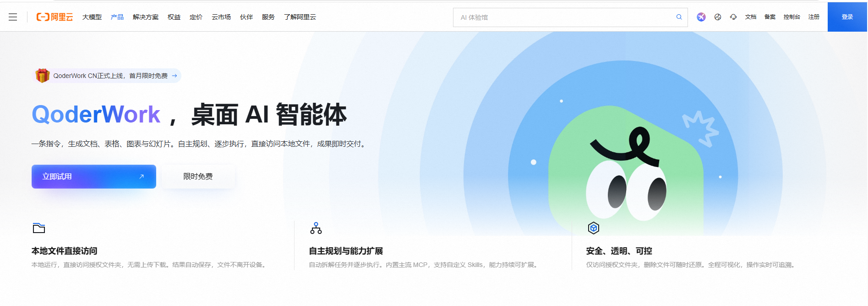
Task: Open the 大模型 menu
Action: [x=92, y=17]
